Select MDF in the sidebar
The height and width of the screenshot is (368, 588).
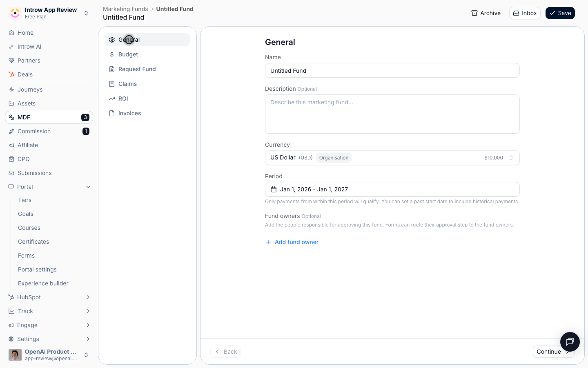[x=49, y=117]
